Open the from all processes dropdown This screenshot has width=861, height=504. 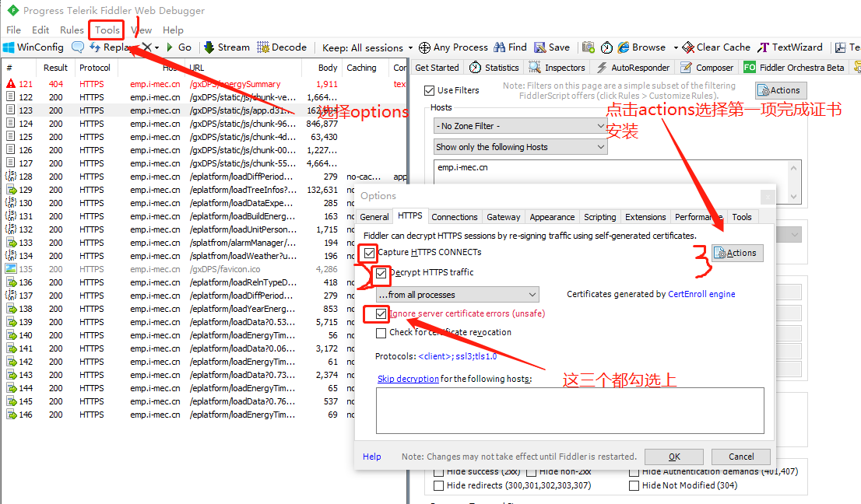click(x=456, y=294)
